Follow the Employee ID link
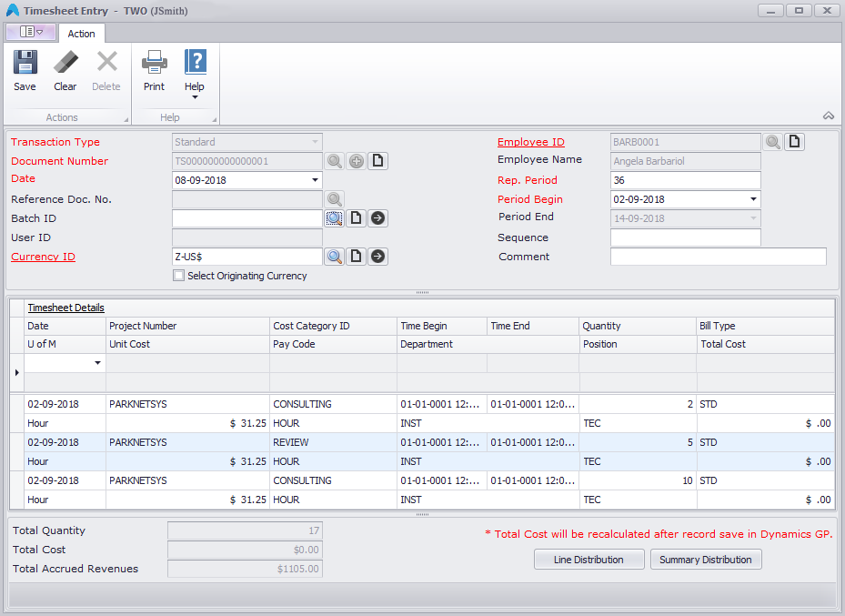This screenshot has height=616, width=845. [531, 142]
